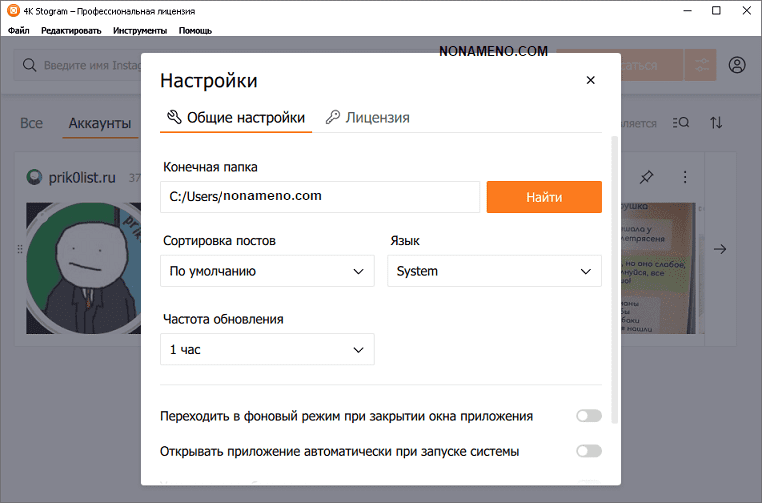Select the Общие настройки tab
The width and height of the screenshot is (762, 503).
(x=236, y=117)
